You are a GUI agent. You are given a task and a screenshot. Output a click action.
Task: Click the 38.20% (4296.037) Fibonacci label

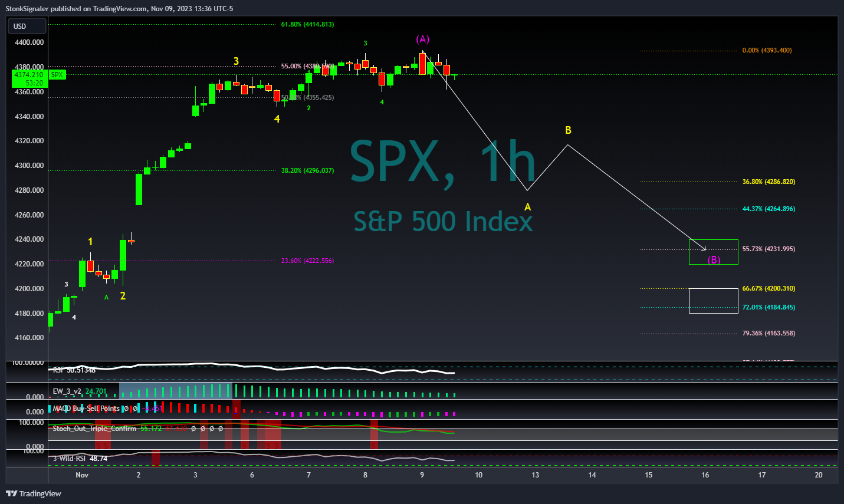(x=307, y=170)
